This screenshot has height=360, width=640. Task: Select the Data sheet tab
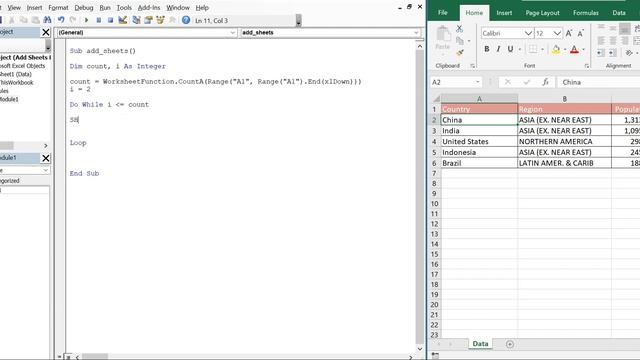pos(480,344)
